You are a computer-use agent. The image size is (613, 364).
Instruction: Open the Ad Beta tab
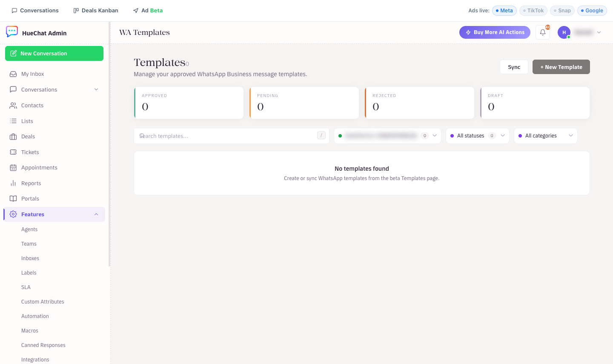point(148,11)
